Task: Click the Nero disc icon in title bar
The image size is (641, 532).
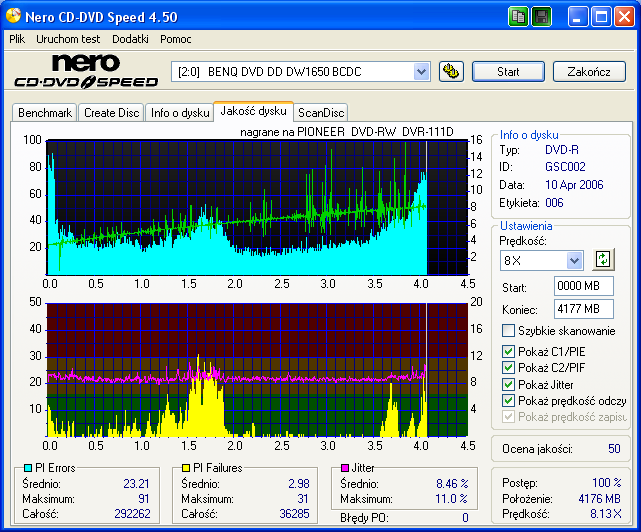Action: click(x=13, y=16)
